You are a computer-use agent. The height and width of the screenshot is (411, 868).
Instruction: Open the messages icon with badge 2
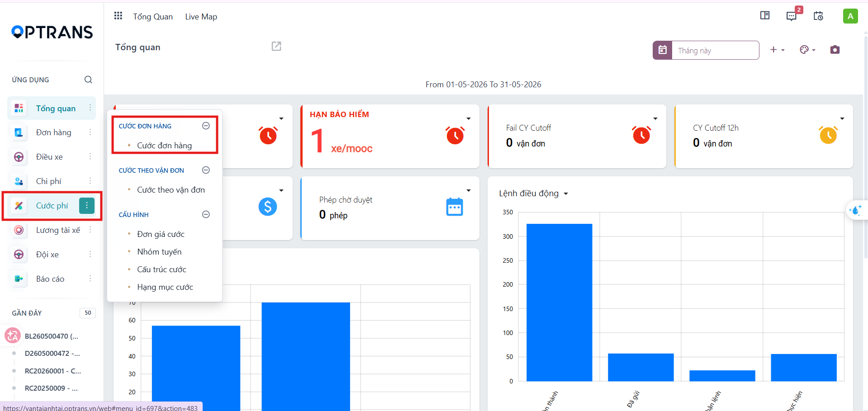point(792,16)
